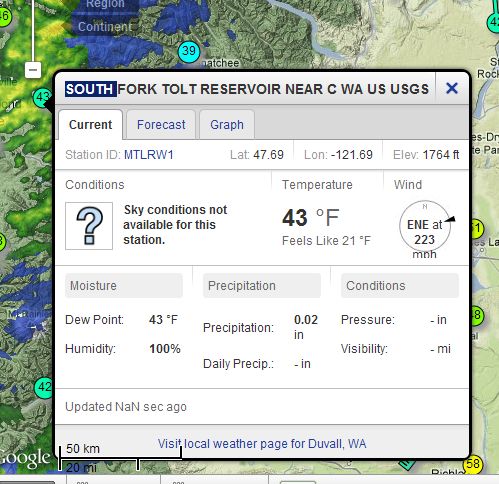Click the Feels Like 21 °F text

tap(326, 241)
